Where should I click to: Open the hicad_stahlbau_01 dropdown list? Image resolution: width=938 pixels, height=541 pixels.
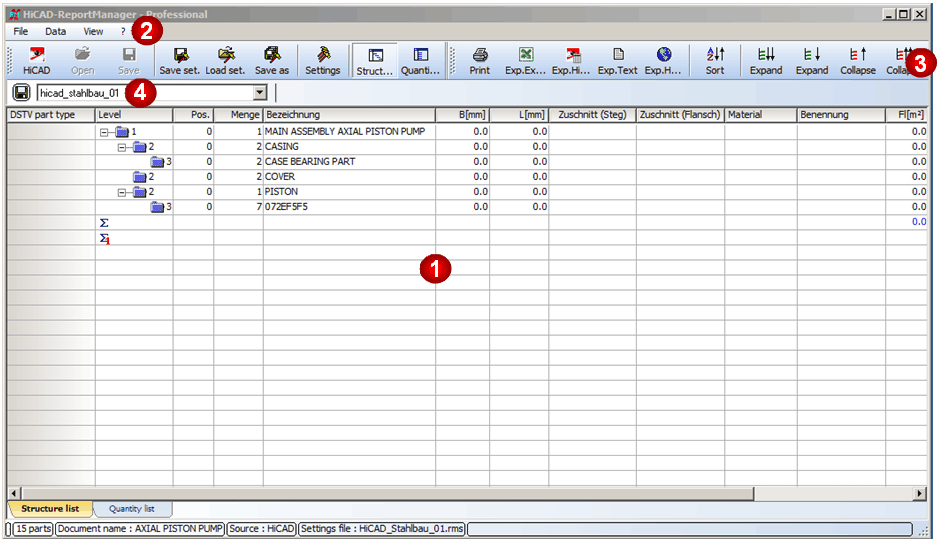pos(260,93)
